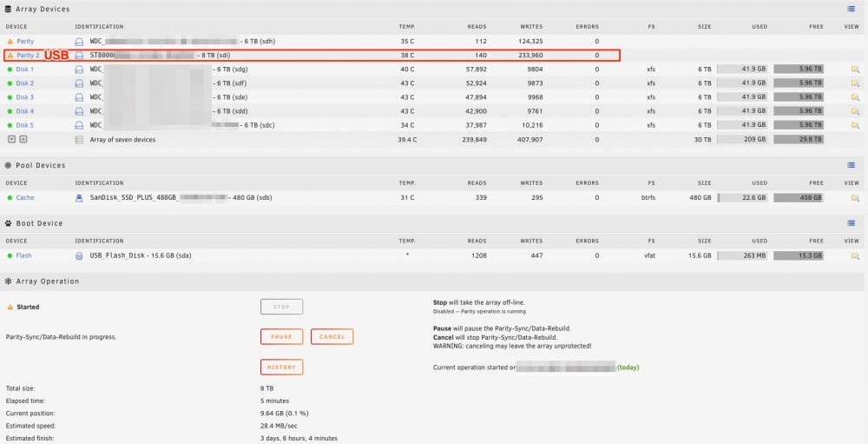Open parity History button
This screenshot has width=868, height=444.
pyautogui.click(x=282, y=367)
